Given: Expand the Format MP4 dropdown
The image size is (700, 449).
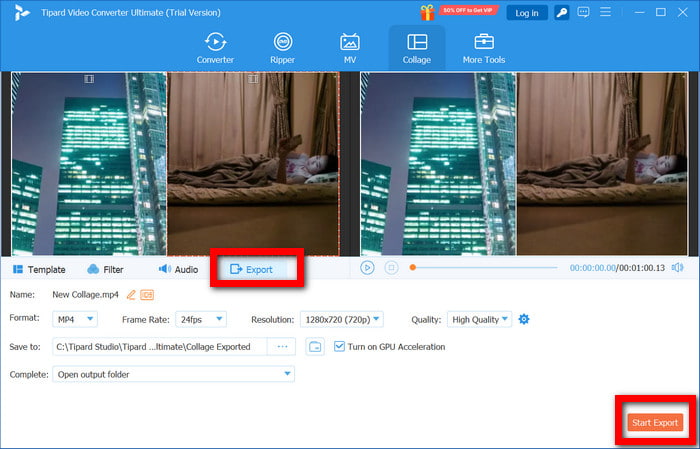Looking at the screenshot, I should (x=75, y=319).
